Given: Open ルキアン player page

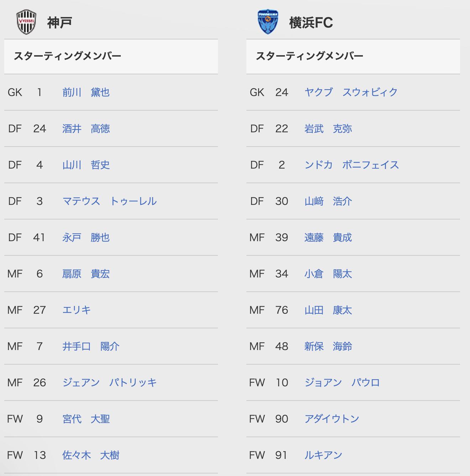Looking at the screenshot, I should coord(323,455).
